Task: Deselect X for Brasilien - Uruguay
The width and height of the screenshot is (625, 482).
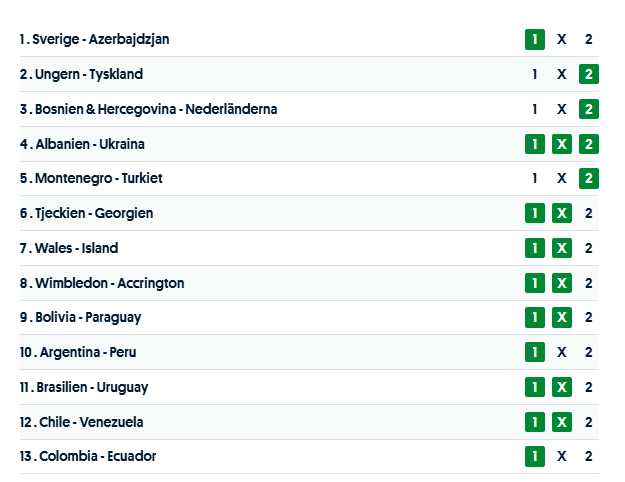Action: point(562,387)
